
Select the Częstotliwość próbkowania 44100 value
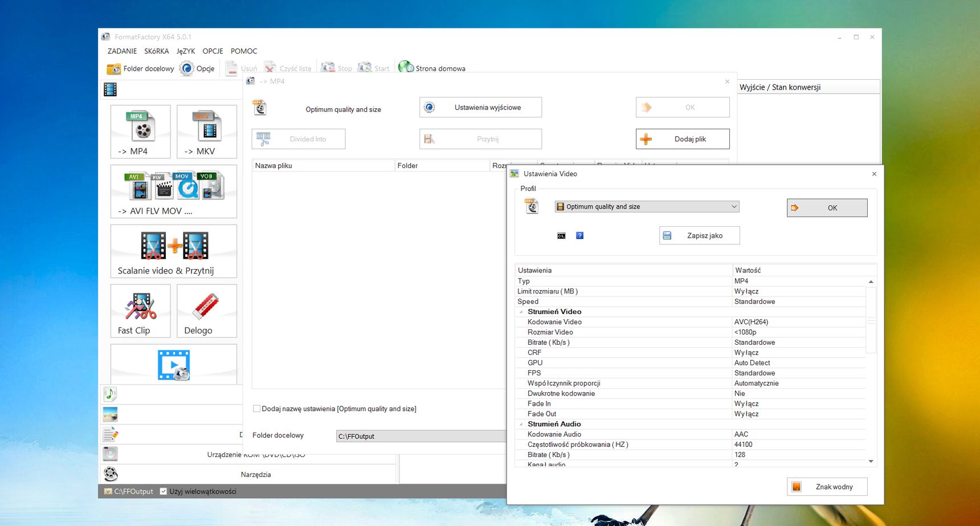point(798,445)
